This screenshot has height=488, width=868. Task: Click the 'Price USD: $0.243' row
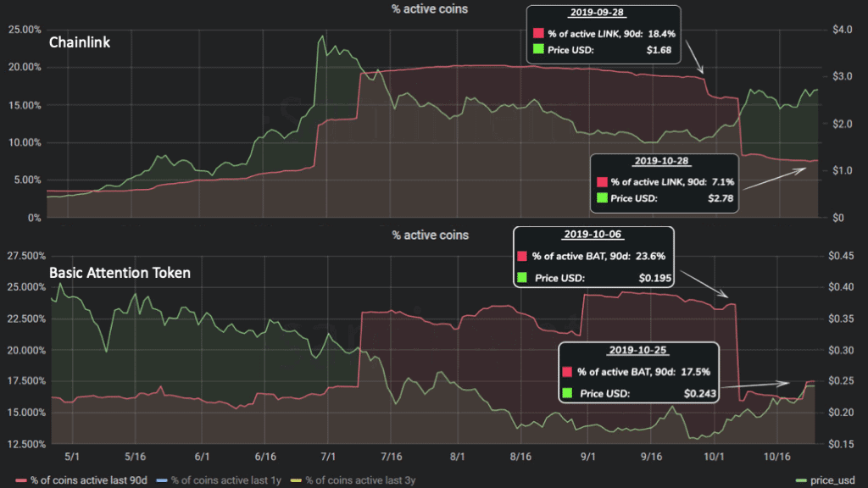pyautogui.click(x=639, y=393)
